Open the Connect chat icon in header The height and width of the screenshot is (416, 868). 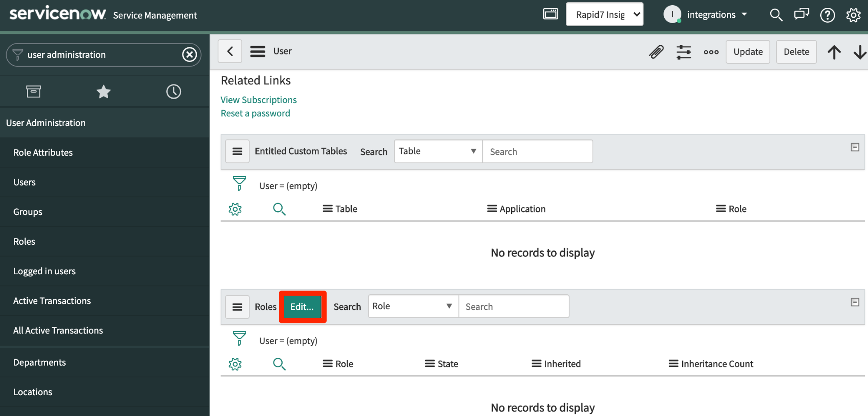tap(801, 15)
